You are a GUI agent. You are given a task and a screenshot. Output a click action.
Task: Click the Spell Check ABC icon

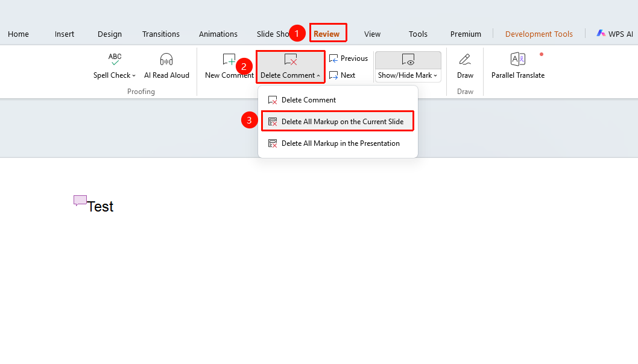point(115,60)
